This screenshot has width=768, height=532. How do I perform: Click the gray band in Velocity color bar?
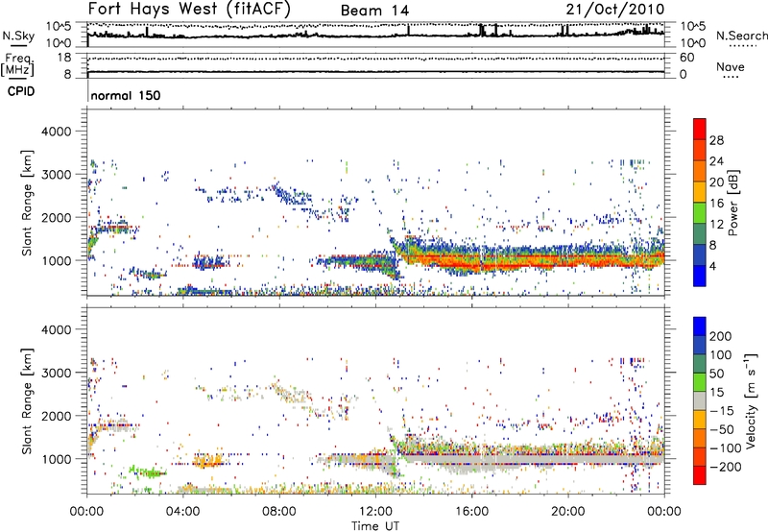(x=700, y=401)
